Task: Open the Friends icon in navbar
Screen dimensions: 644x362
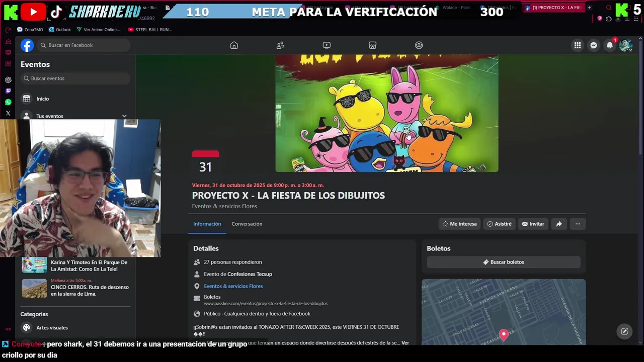Action: [x=280, y=45]
